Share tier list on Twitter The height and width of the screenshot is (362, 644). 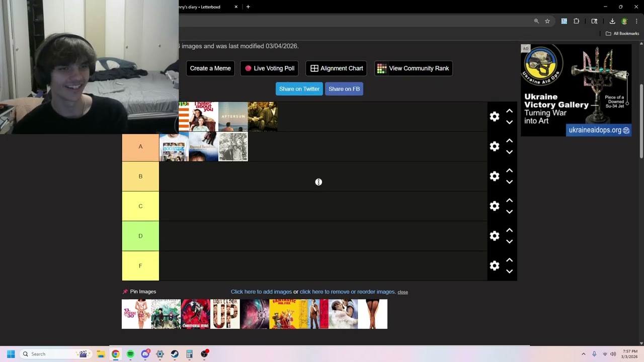299,89
